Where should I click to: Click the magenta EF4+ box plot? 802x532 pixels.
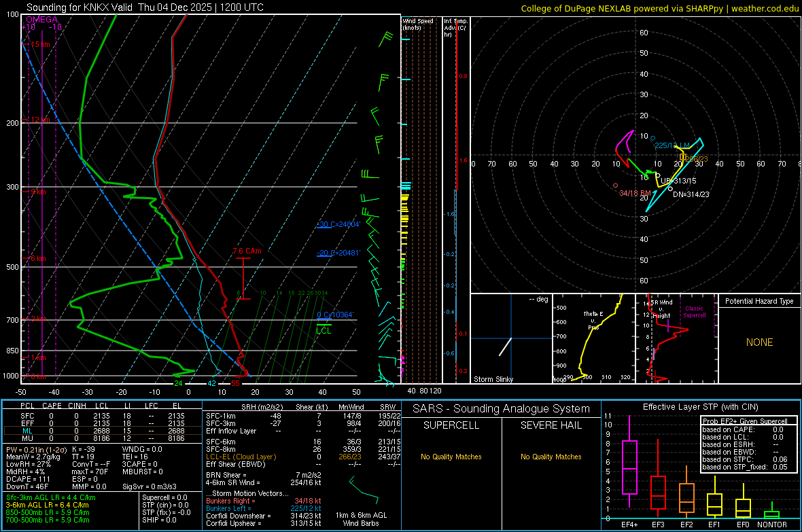click(629, 461)
